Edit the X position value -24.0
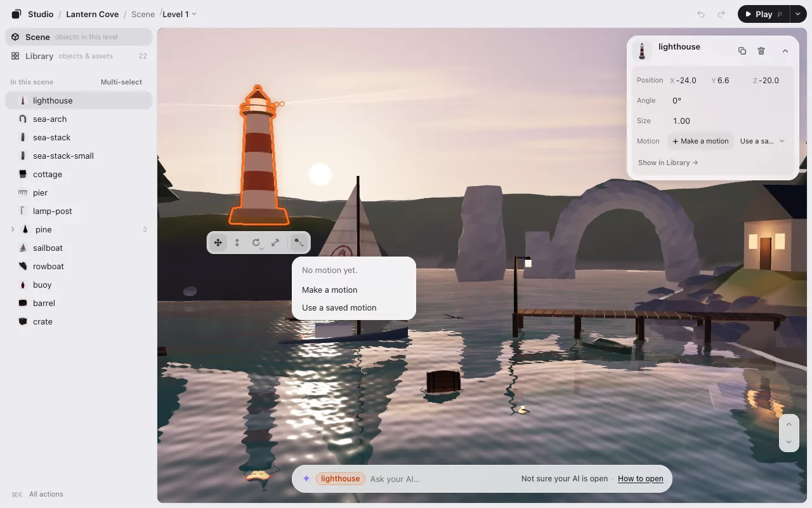 [686, 81]
